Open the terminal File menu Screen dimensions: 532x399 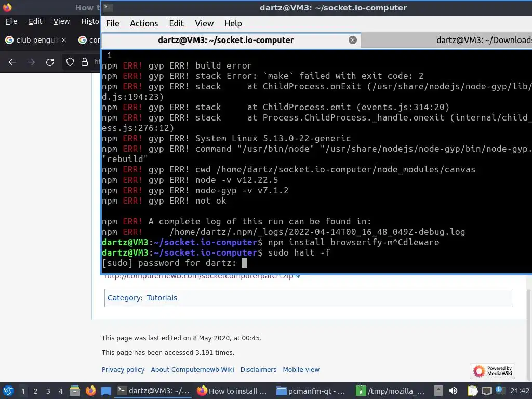[x=112, y=23]
